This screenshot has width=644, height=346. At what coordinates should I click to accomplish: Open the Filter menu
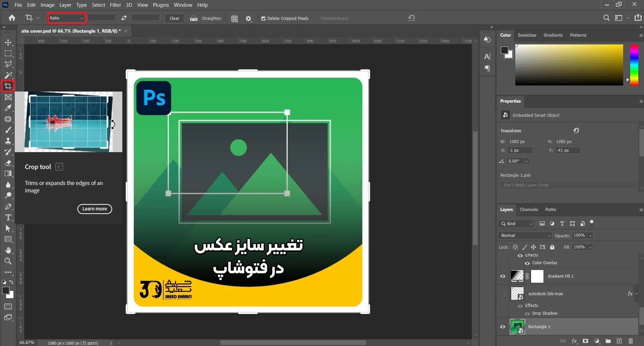click(115, 5)
